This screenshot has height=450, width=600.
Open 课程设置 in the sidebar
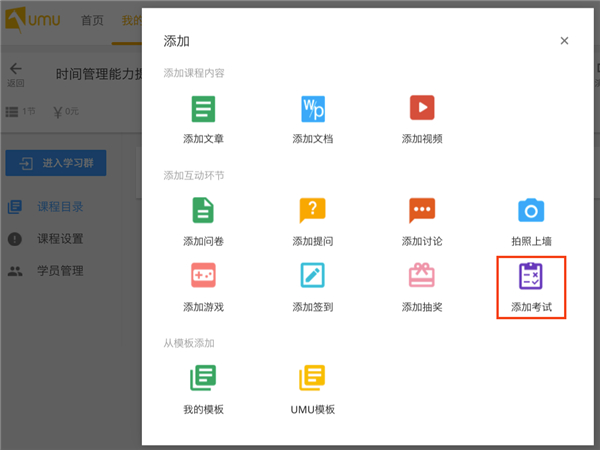pos(60,239)
